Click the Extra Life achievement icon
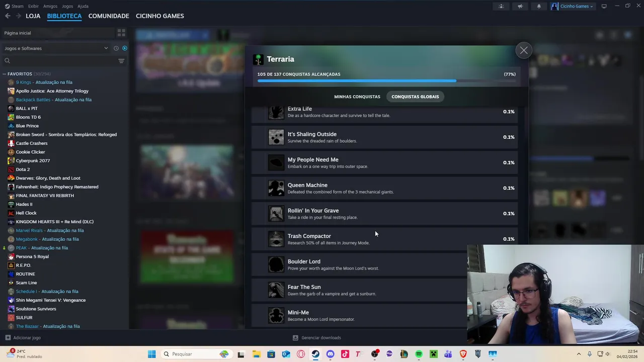 [x=276, y=112]
